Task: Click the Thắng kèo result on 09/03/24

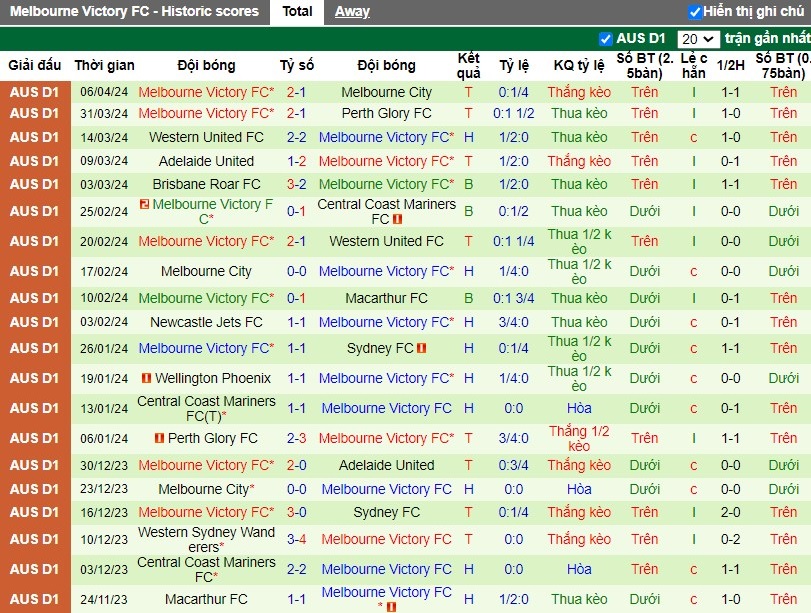Action: click(x=579, y=161)
